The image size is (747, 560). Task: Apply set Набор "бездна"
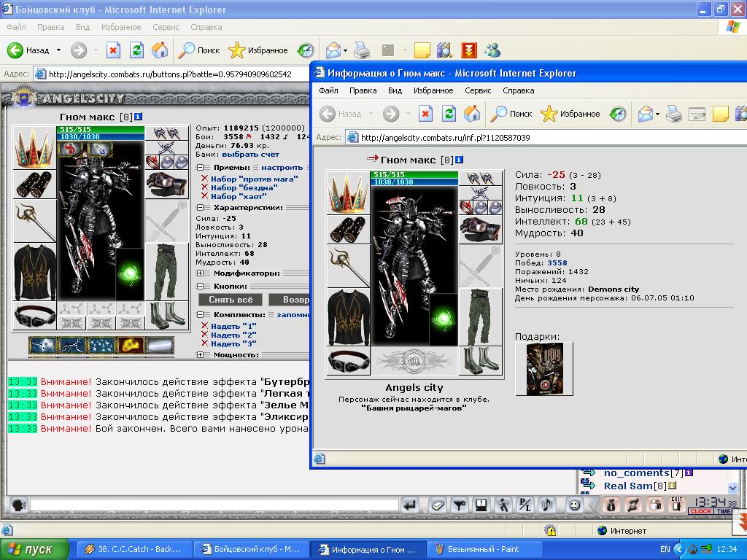pos(244,187)
